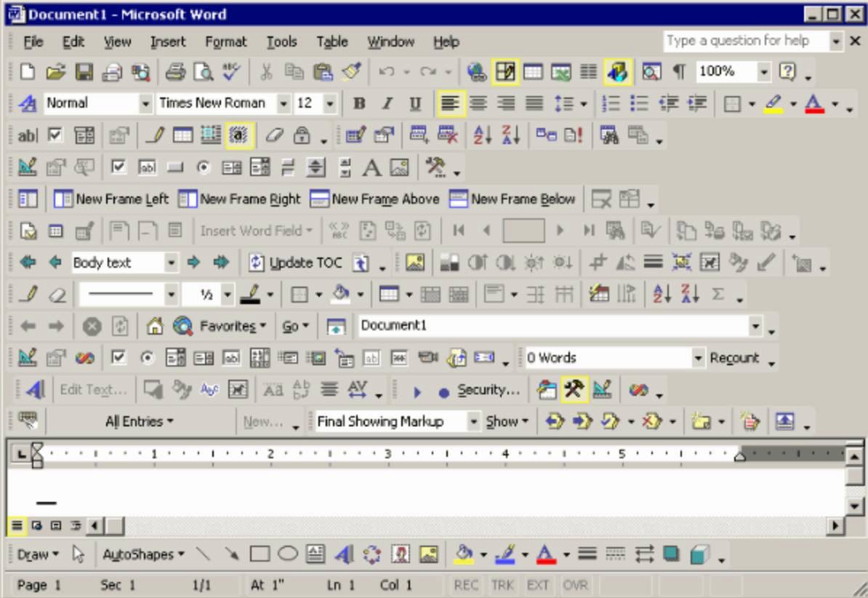Apply Bold formatting
The width and height of the screenshot is (868, 598).
[359, 103]
